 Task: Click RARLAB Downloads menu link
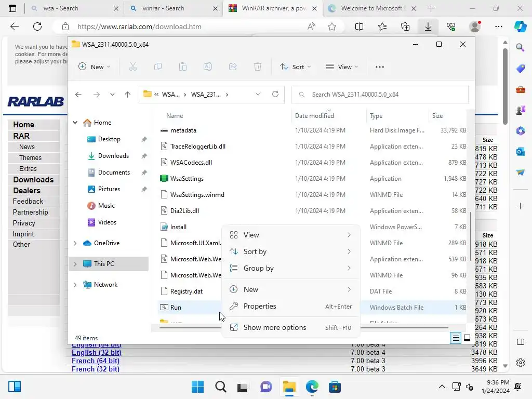coord(33,179)
